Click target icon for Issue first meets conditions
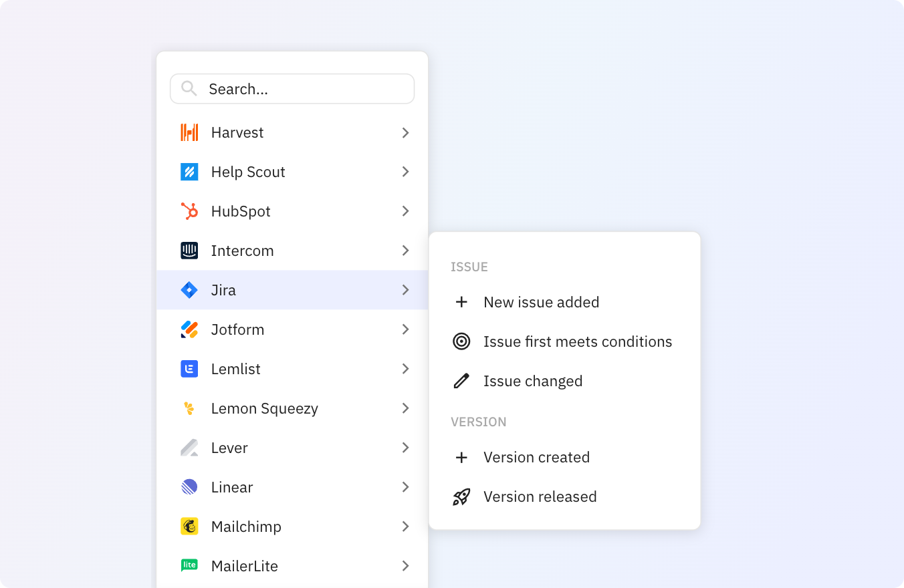 click(x=461, y=341)
